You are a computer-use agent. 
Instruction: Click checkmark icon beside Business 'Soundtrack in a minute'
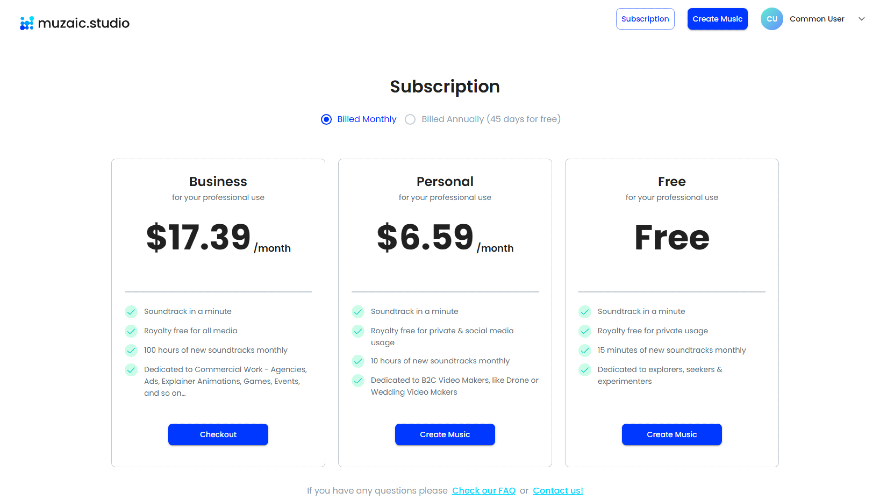(x=131, y=311)
